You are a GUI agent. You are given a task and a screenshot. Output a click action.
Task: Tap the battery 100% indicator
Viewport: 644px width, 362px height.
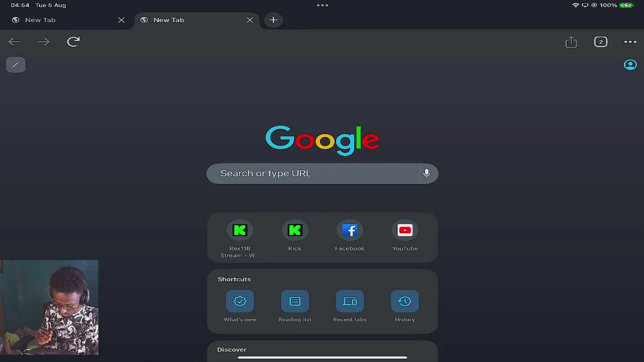click(616, 5)
